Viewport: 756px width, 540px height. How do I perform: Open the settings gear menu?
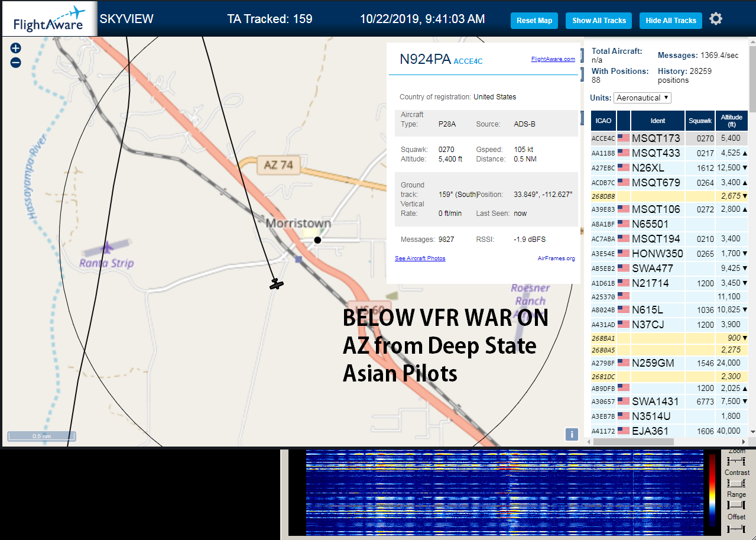[716, 19]
